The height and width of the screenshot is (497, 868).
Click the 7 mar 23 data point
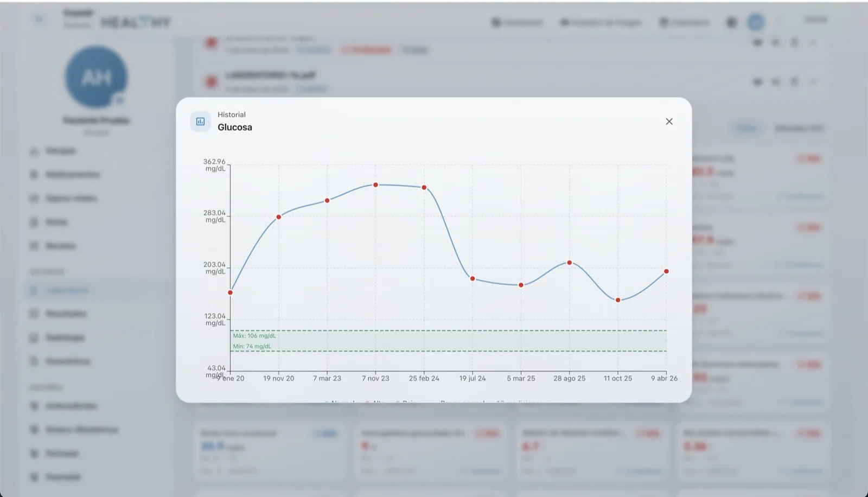coord(327,201)
